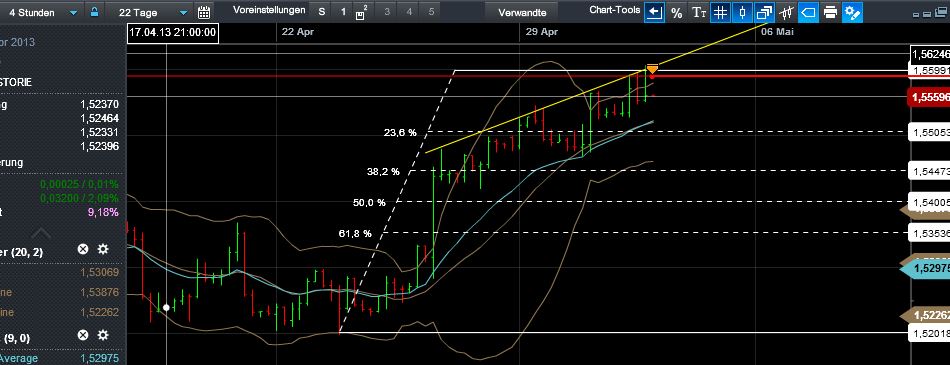Select the red dot marker at trendline end
The image size is (950, 365).
651,76
